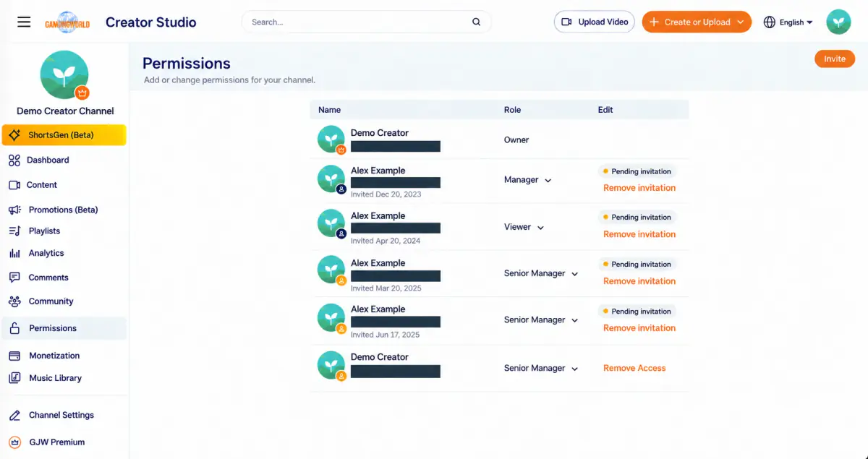Viewport: 868px width, 459px height.
Task: Click the avatar of user invited Apr 20, 2024
Action: [331, 223]
